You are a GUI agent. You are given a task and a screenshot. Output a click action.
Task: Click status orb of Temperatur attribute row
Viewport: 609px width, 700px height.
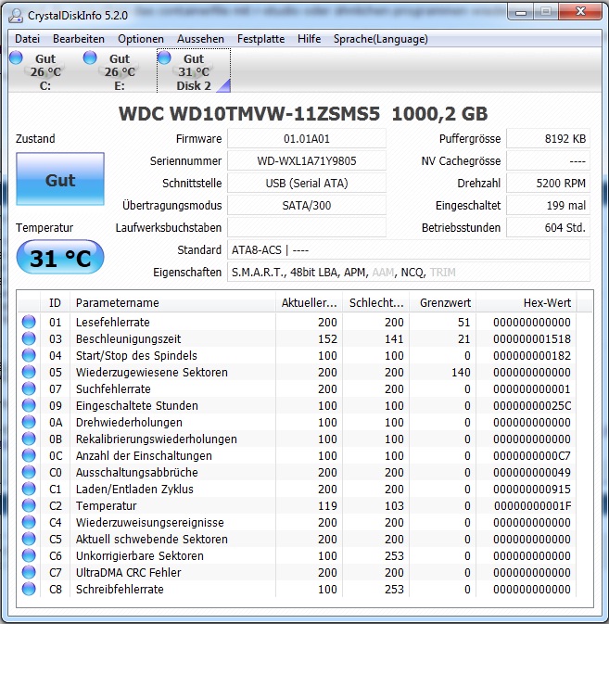point(29,505)
